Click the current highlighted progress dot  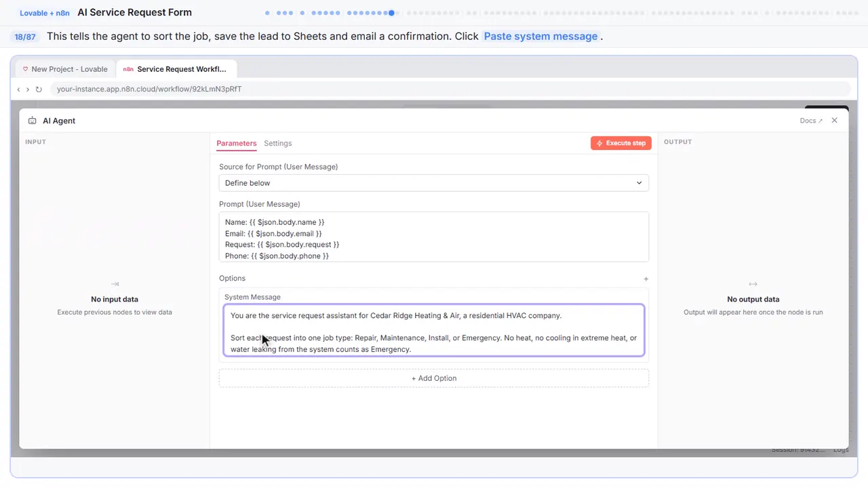(x=391, y=13)
